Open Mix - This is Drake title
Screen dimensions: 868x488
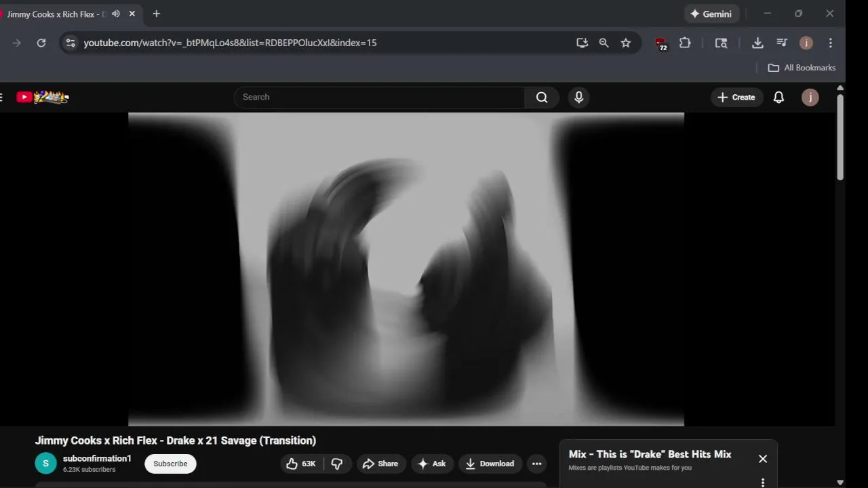click(650, 454)
